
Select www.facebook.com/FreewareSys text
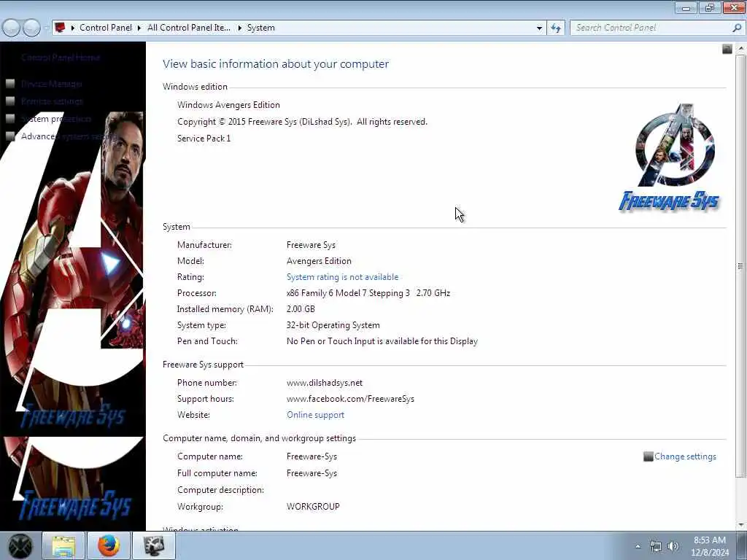click(x=350, y=399)
